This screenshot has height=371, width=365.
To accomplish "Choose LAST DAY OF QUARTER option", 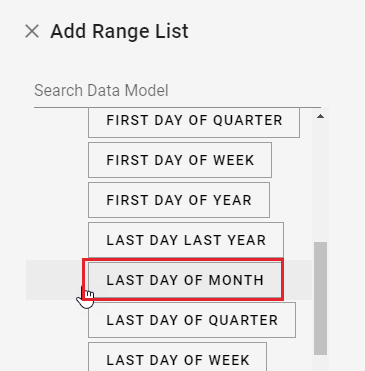I will tap(192, 320).
